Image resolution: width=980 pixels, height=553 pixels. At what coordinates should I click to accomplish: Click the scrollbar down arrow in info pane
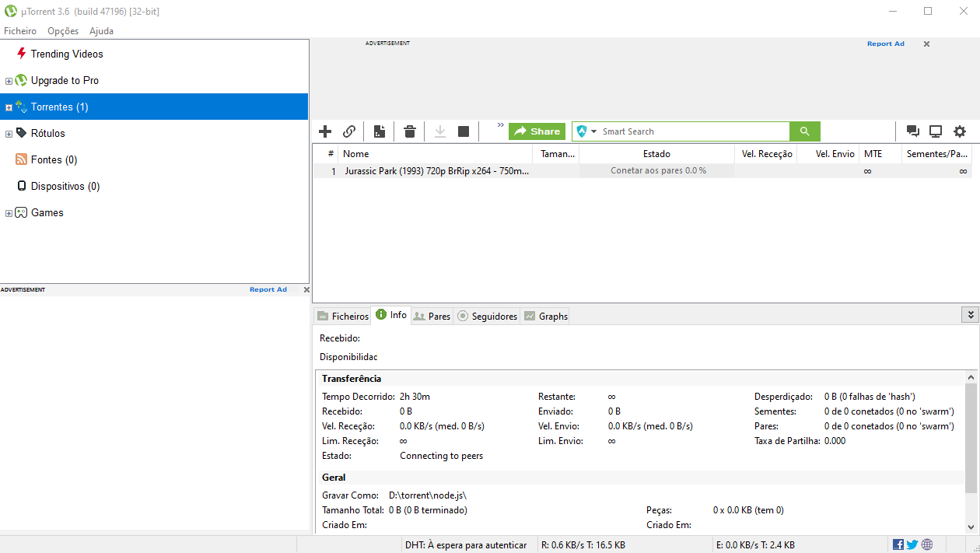tap(971, 527)
